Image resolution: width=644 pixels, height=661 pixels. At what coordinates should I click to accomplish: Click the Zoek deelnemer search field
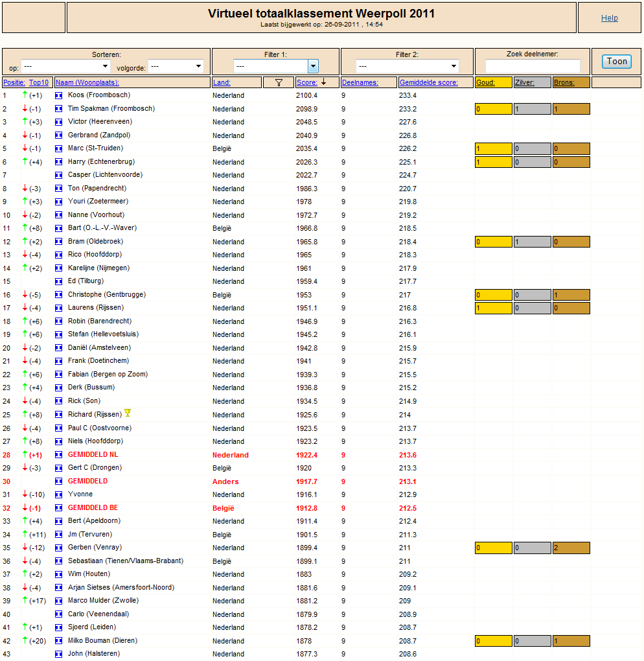pyautogui.click(x=533, y=66)
